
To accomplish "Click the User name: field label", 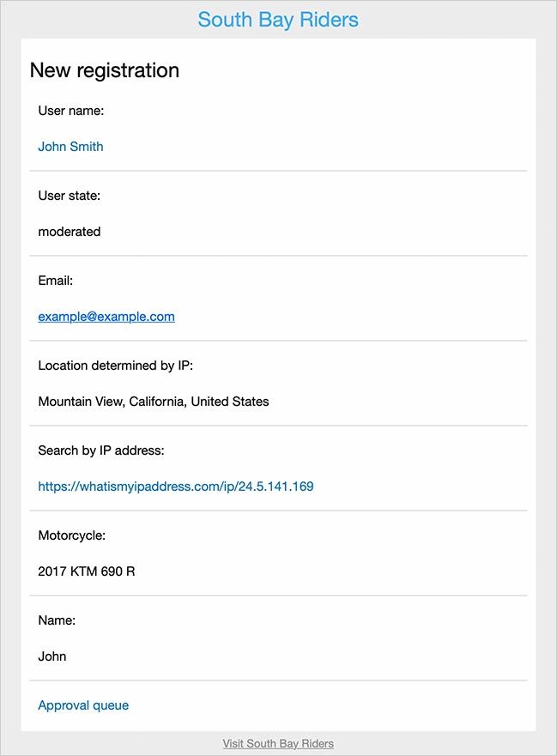I will click(71, 111).
